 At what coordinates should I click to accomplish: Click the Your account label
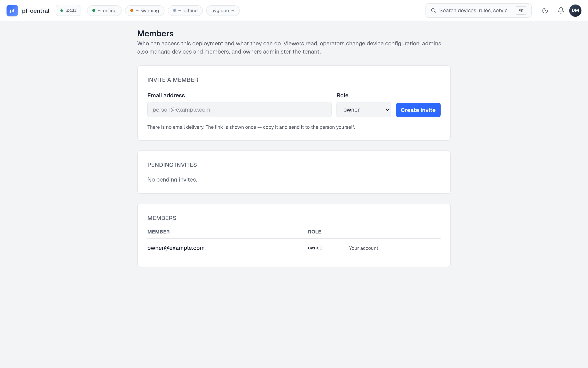click(x=363, y=248)
